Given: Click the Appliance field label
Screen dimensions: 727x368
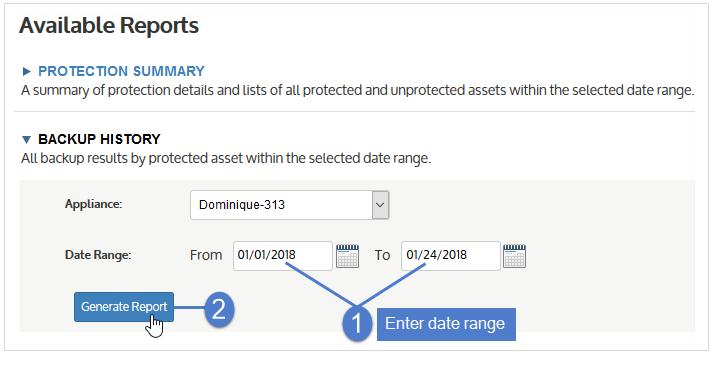Looking at the screenshot, I should pos(93,204).
